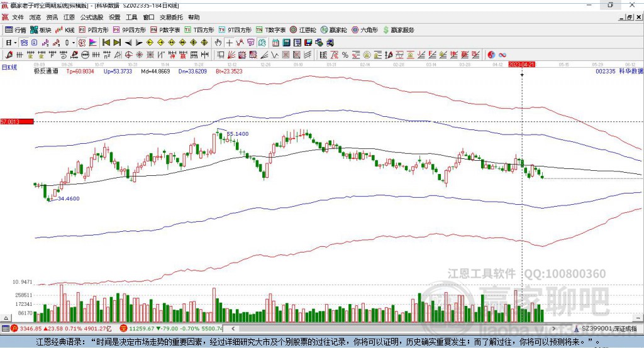The height and width of the screenshot is (348, 644).
Task: Open the 六角形 hexagon chart
Action: (x=365, y=30)
